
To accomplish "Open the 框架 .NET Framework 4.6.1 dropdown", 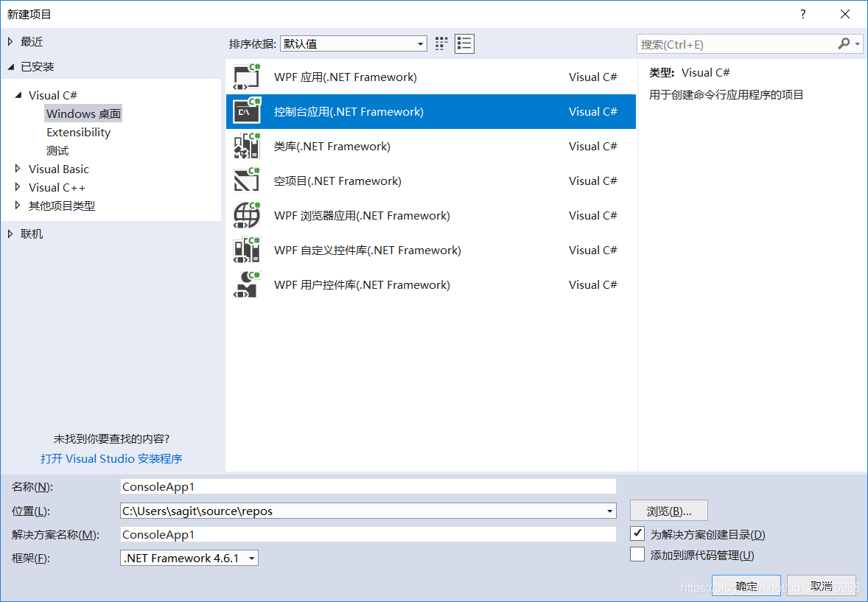I will [x=189, y=558].
